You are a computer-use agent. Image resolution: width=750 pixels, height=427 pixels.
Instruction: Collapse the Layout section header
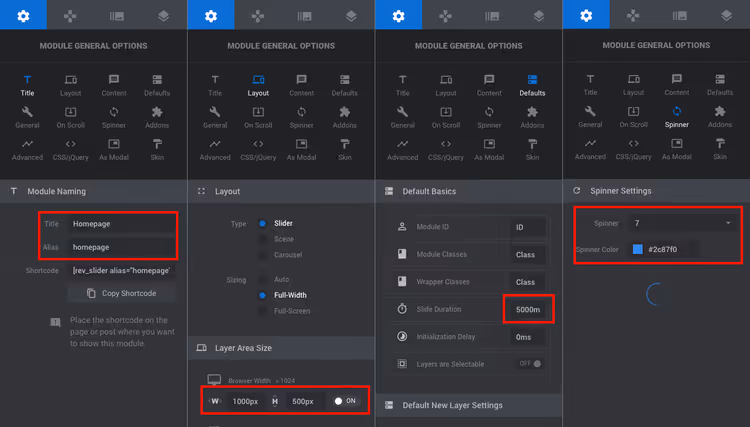[281, 191]
